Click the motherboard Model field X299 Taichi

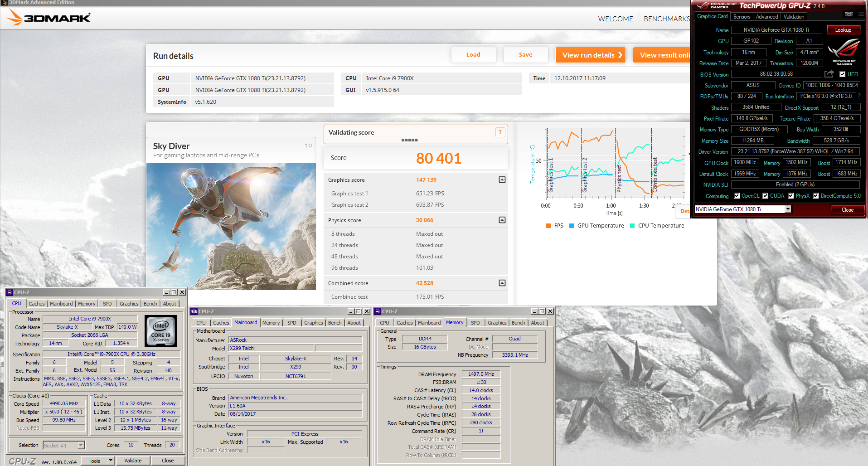271,348
